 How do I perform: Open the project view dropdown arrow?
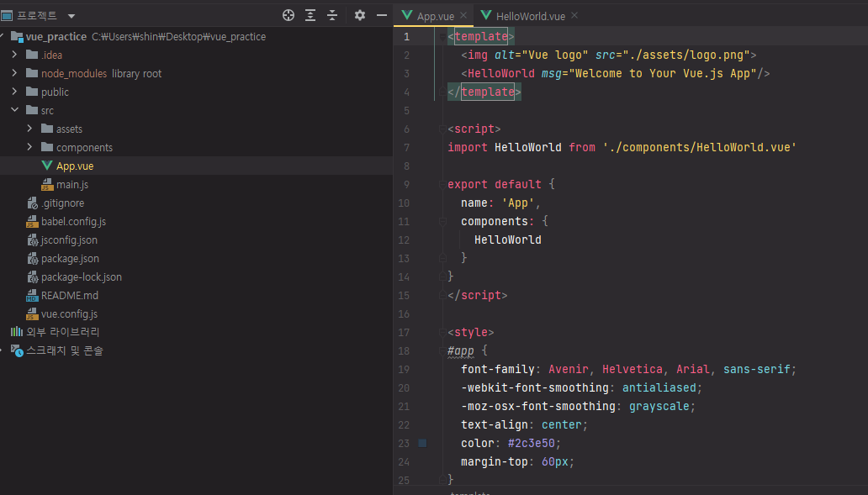pos(71,16)
